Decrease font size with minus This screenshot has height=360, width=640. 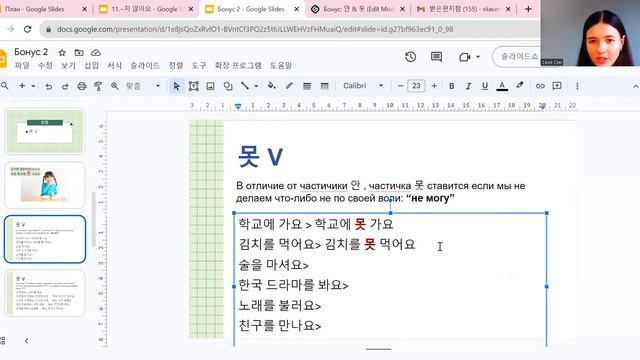tap(400, 86)
